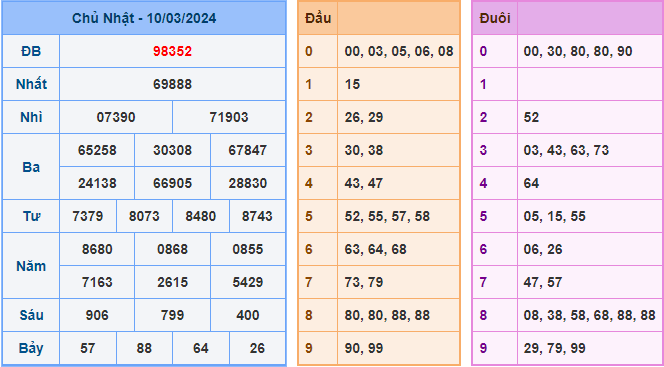Click the Đầu column header
Screen dimensions: 664x367
[x=318, y=19]
